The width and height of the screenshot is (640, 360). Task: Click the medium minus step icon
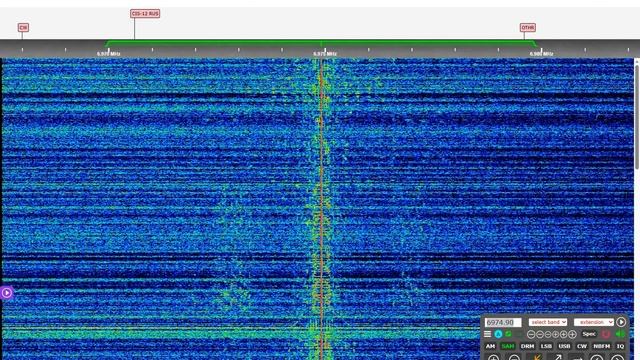pos(540,334)
